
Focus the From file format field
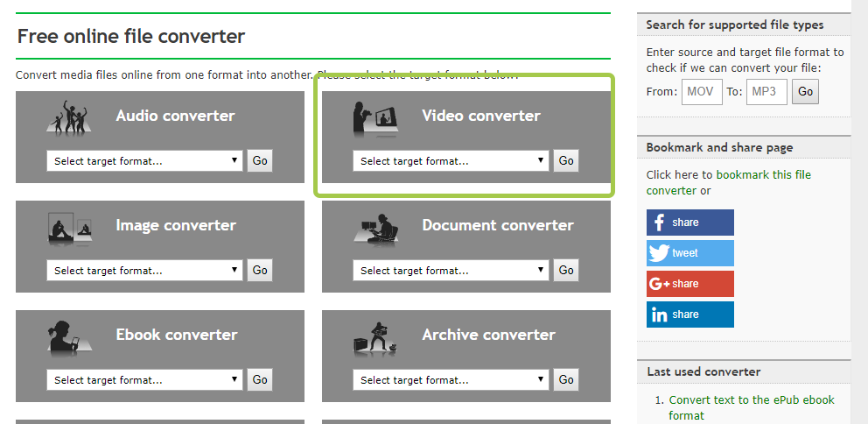(702, 91)
